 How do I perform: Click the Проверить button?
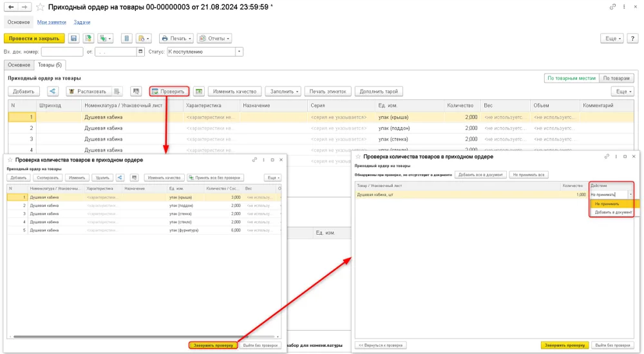169,92
